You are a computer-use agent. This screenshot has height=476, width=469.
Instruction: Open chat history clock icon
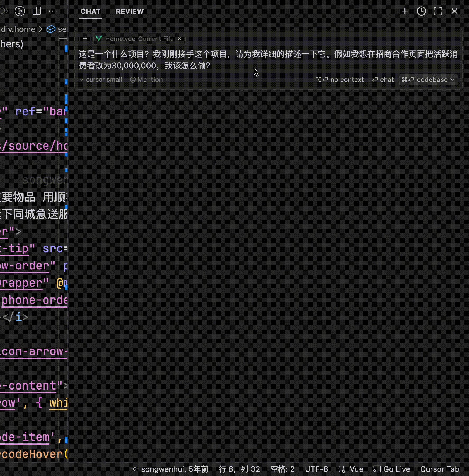coord(421,11)
